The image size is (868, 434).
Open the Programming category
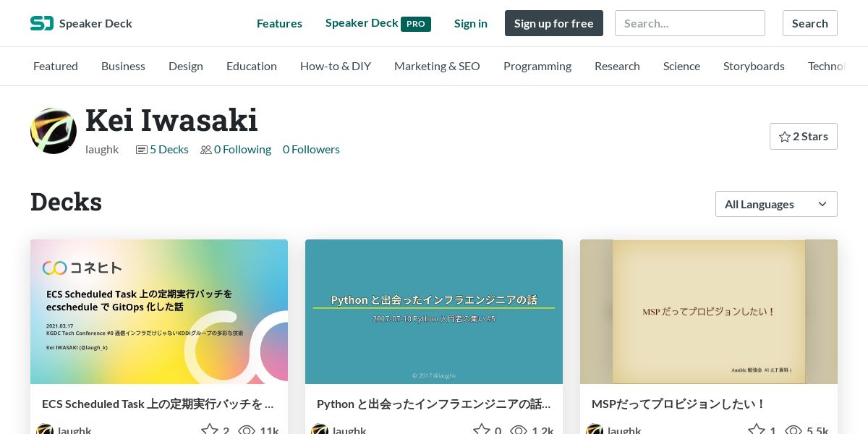[x=537, y=66]
